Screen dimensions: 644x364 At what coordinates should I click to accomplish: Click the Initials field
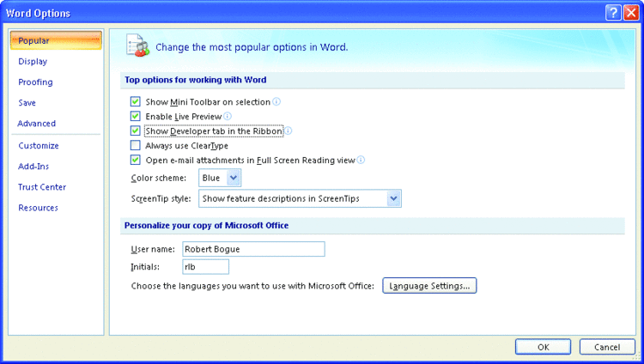pos(205,267)
